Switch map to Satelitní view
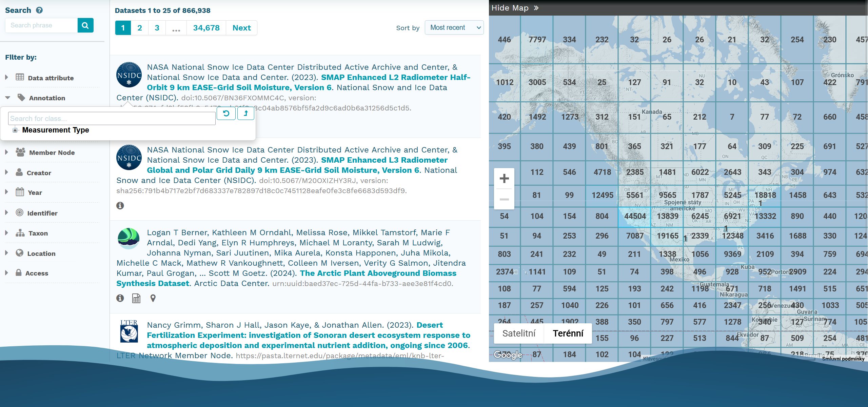 [519, 333]
